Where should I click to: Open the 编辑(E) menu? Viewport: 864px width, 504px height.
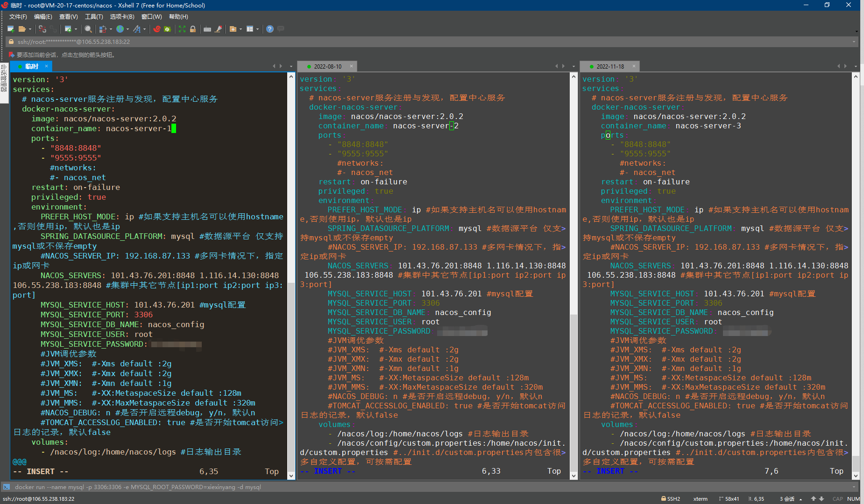(x=43, y=17)
